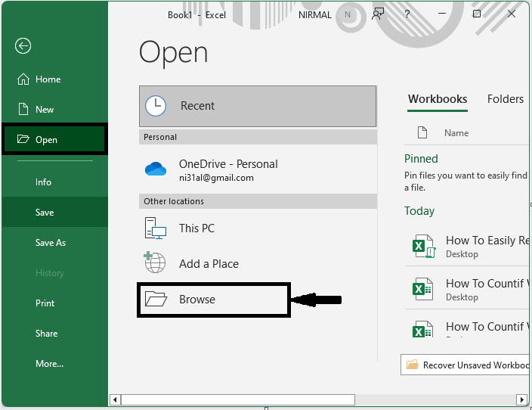The width and height of the screenshot is (532, 410).
Task: Open the Print page
Action: click(54, 303)
